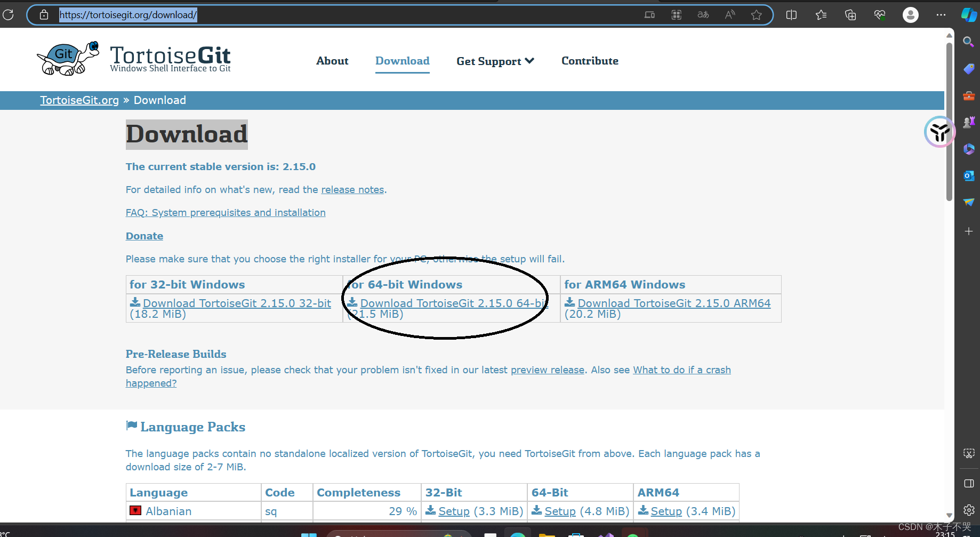Open the user profile avatar

[910, 15]
